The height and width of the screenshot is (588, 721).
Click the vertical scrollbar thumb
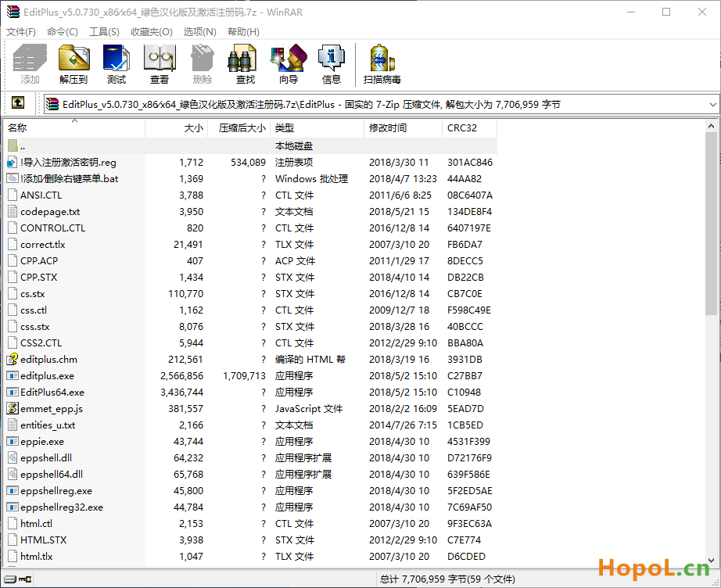point(711,224)
